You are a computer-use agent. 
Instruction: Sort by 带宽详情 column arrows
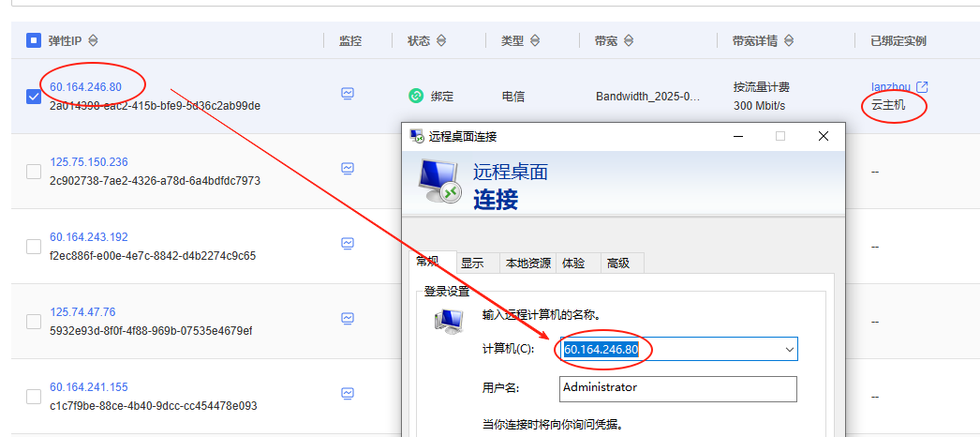point(789,40)
